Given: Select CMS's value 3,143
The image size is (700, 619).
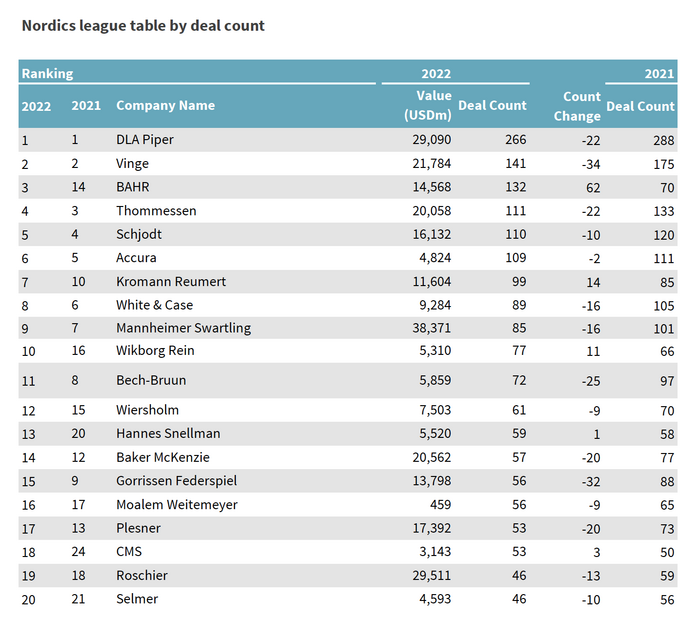Looking at the screenshot, I should click(435, 553).
